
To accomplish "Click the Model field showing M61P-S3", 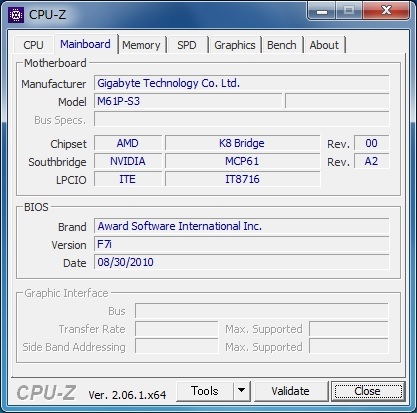I will pyautogui.click(x=188, y=101).
